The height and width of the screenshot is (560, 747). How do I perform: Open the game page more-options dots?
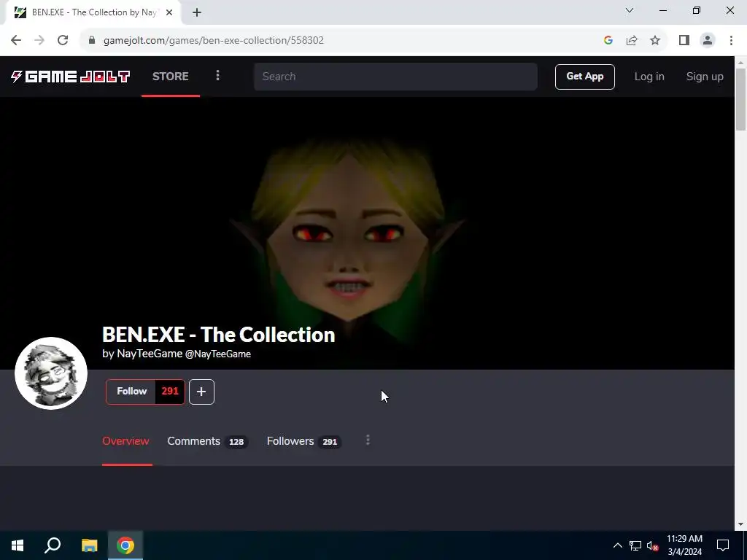pos(368,440)
